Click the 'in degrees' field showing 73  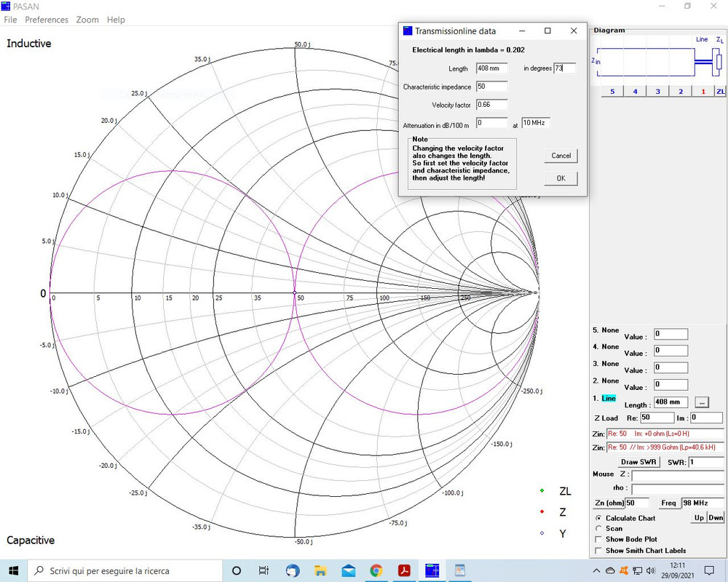click(x=565, y=68)
